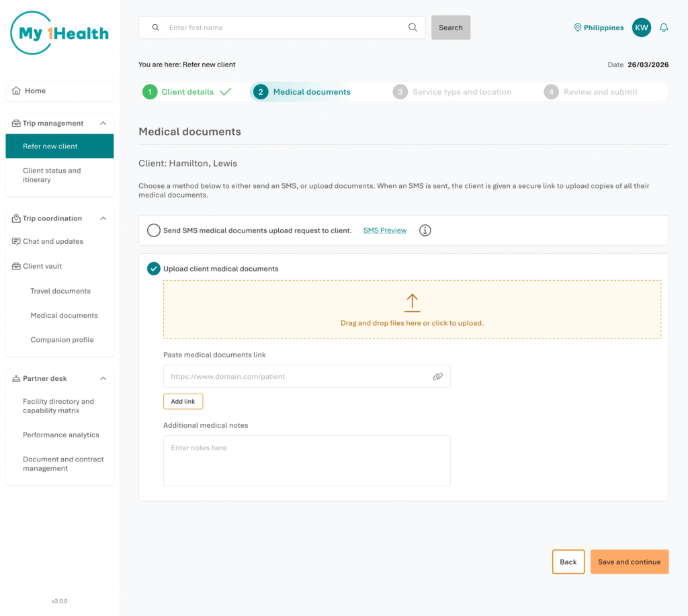
Task: Click step 3 circle in progress bar
Action: click(x=400, y=92)
